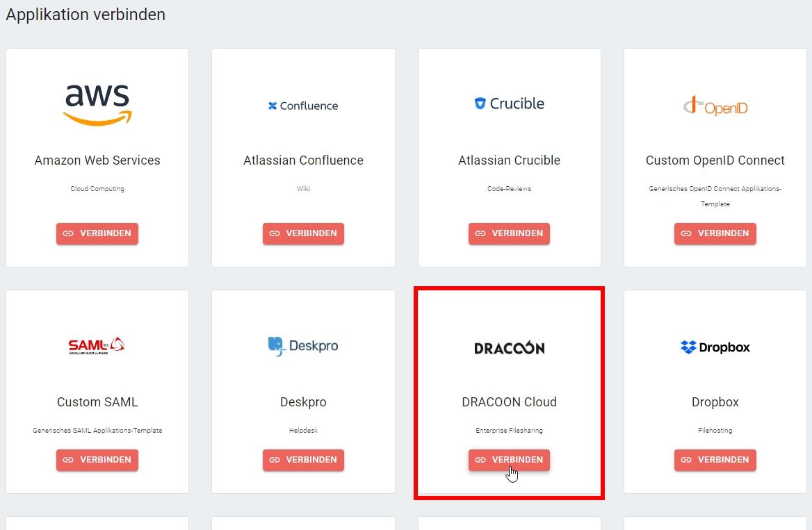Click the Dropbox logo

(715, 347)
